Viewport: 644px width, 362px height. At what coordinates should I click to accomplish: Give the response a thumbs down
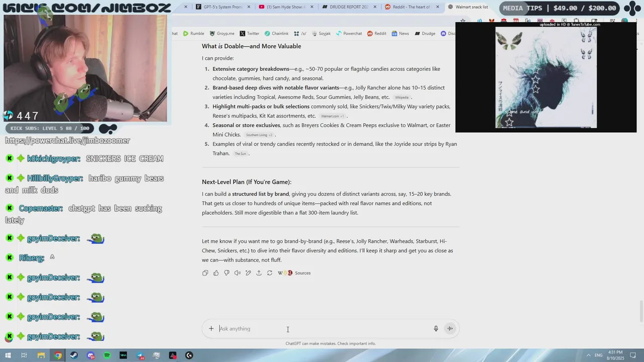226,273
